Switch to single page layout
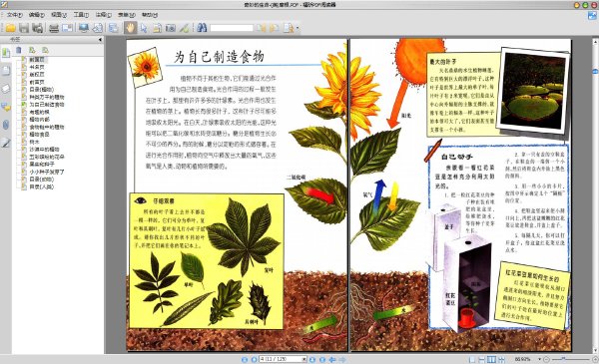Image resolution: width=599 pixels, height=364 pixels. [472, 359]
